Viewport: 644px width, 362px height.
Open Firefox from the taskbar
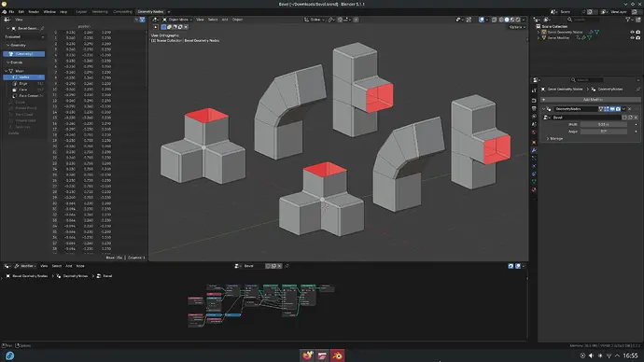pyautogui.click(x=307, y=355)
